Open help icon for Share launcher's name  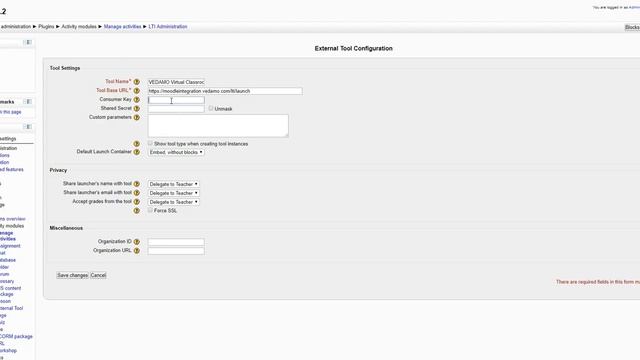(x=137, y=184)
